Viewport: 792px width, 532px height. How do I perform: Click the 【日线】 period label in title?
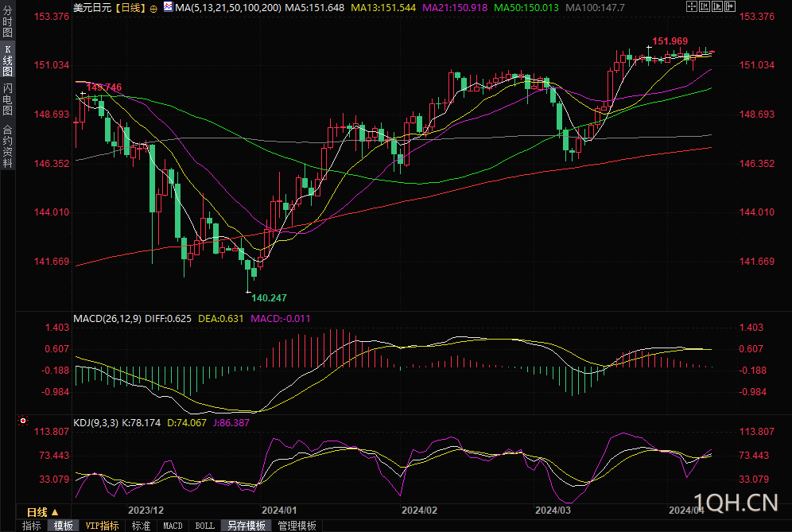131,8
